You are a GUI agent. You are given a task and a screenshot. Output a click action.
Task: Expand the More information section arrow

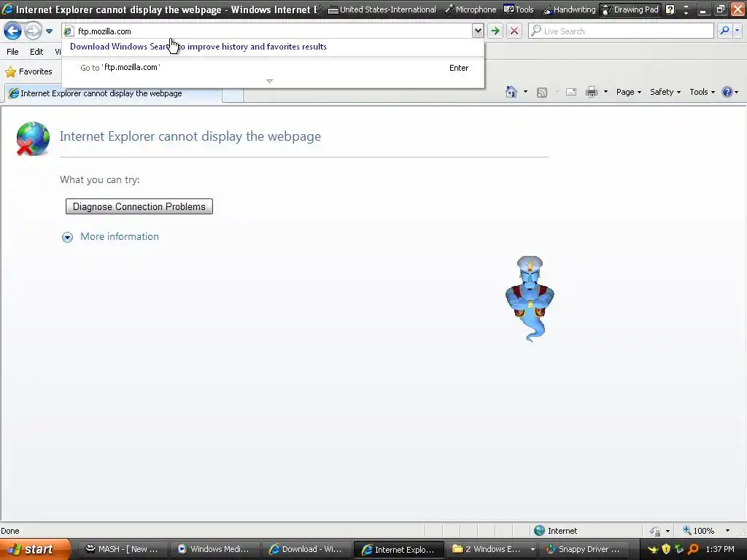[67, 237]
